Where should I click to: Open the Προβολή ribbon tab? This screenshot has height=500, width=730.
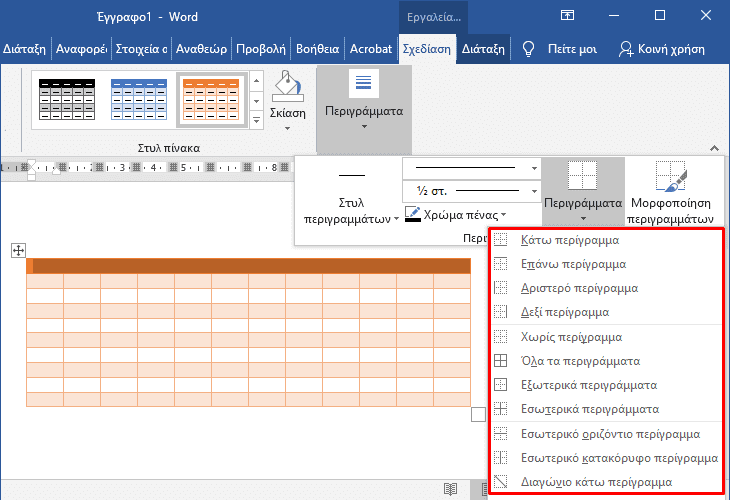pyautogui.click(x=262, y=48)
